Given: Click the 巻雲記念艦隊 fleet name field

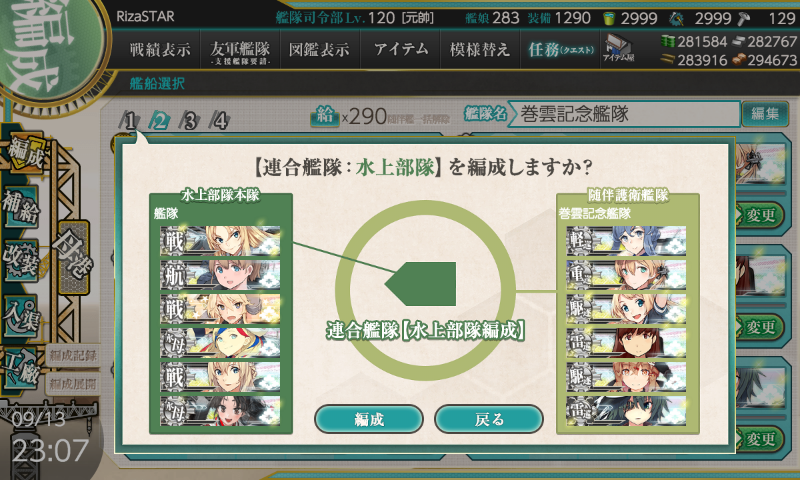Looking at the screenshot, I should (623, 114).
